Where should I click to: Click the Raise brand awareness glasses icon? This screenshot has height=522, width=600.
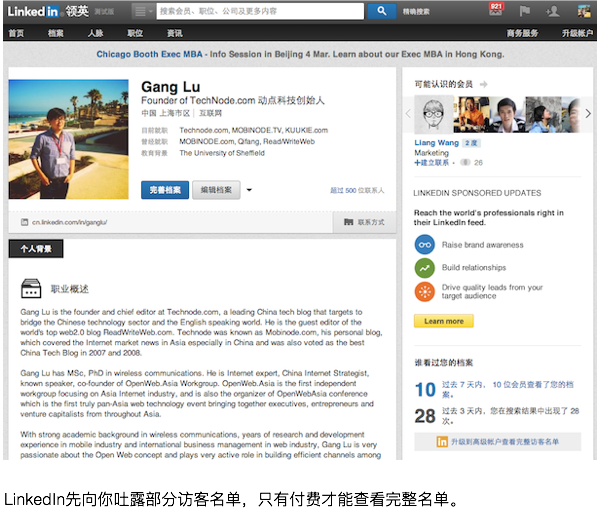pos(424,244)
